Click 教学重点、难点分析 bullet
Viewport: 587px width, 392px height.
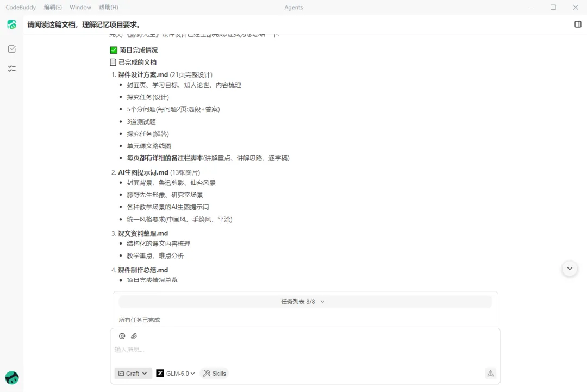click(155, 256)
